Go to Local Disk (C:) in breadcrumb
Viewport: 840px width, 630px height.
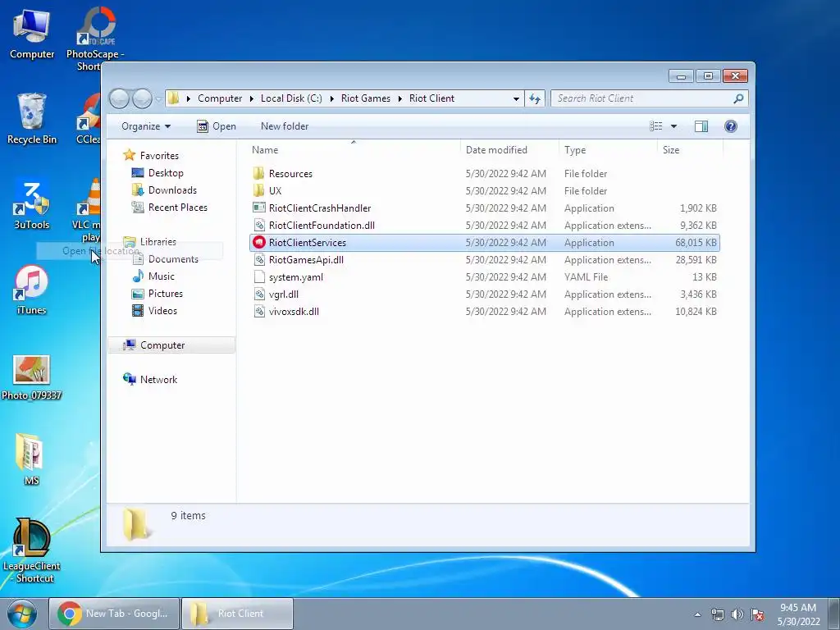(x=291, y=98)
